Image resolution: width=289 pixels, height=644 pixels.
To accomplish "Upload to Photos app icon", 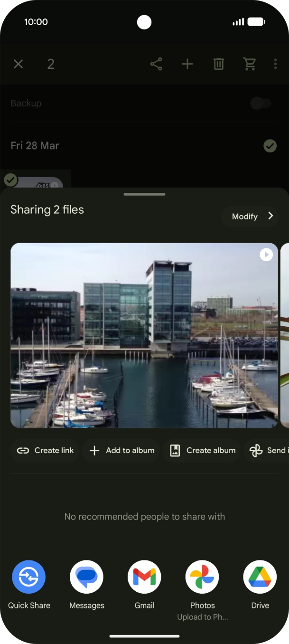I will point(202,577).
